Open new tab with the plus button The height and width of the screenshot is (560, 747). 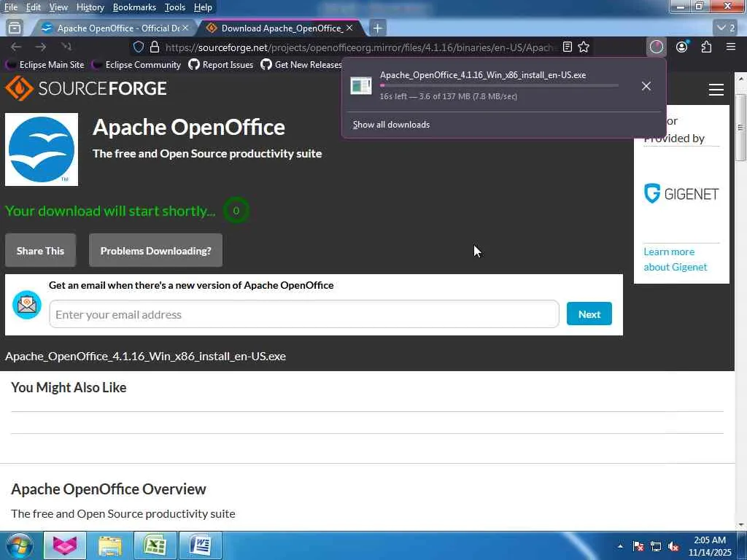click(378, 28)
